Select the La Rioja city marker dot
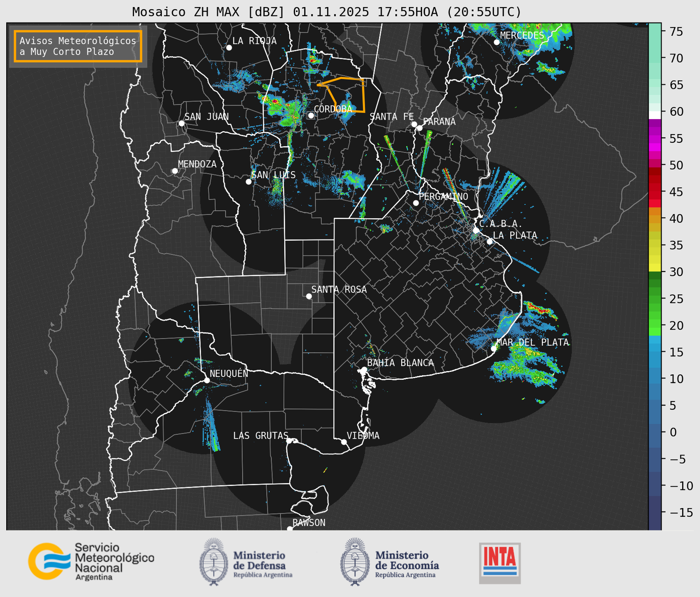The height and width of the screenshot is (597, 700). [x=229, y=48]
